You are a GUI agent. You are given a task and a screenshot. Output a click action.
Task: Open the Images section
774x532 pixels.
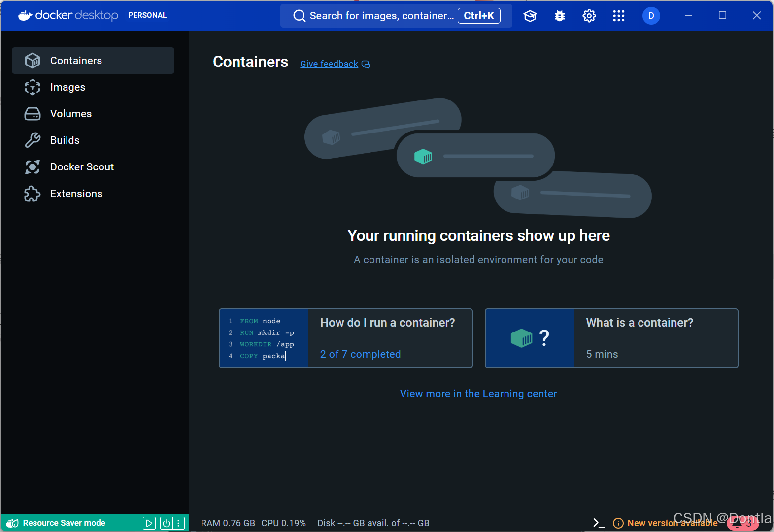tap(93, 87)
